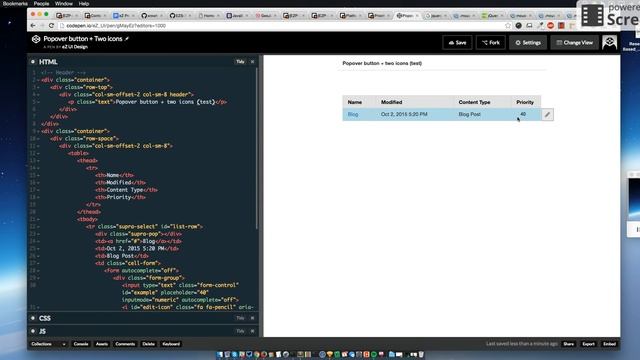Open the Collections dropdown
The width and height of the screenshot is (640, 360).
click(48, 344)
